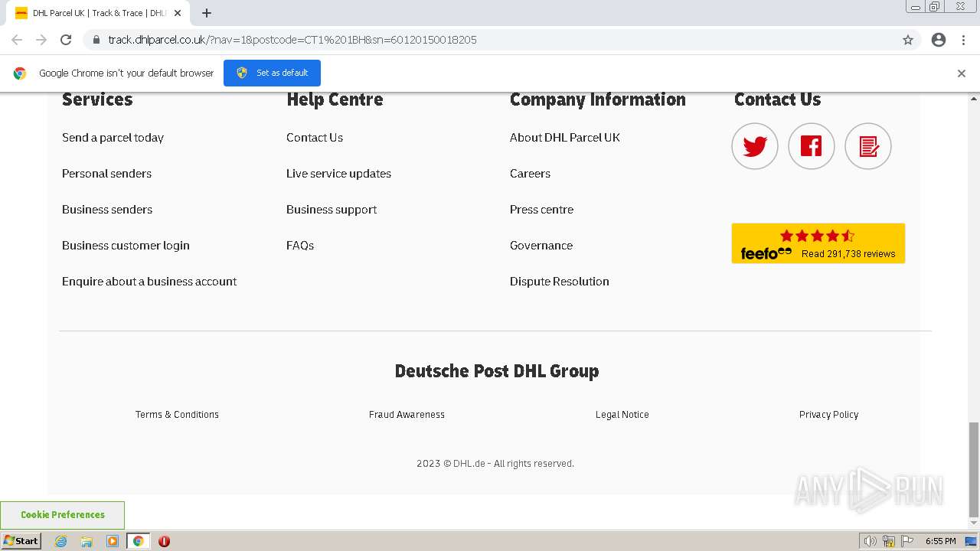The width and height of the screenshot is (980, 551).
Task: Open Personal senders link
Action: point(106,174)
